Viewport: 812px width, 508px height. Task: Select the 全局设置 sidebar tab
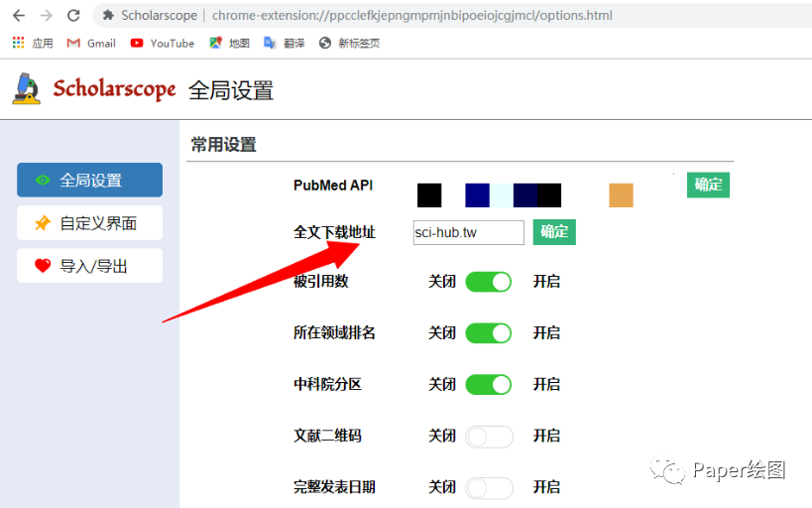pos(89,180)
